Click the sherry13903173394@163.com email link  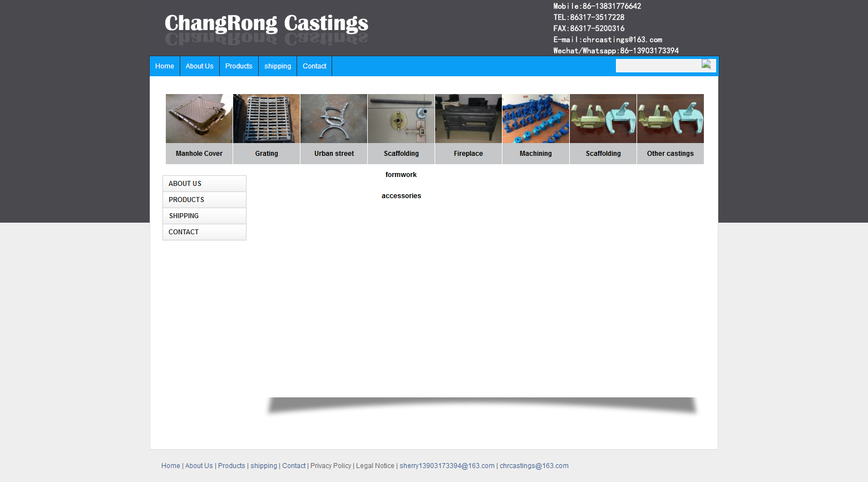point(447,466)
